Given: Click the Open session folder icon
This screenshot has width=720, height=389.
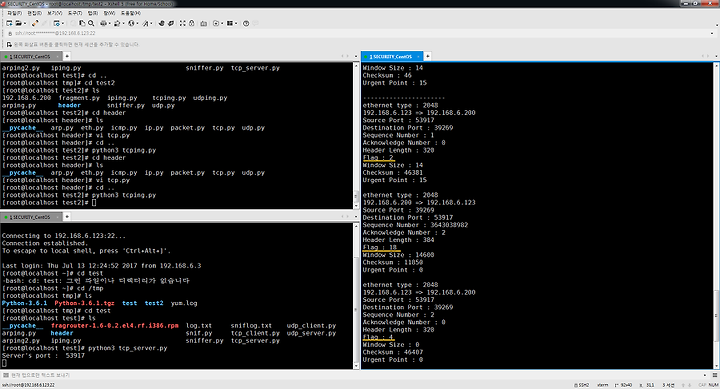Looking at the screenshot, I should pyautogui.click(x=18, y=23).
